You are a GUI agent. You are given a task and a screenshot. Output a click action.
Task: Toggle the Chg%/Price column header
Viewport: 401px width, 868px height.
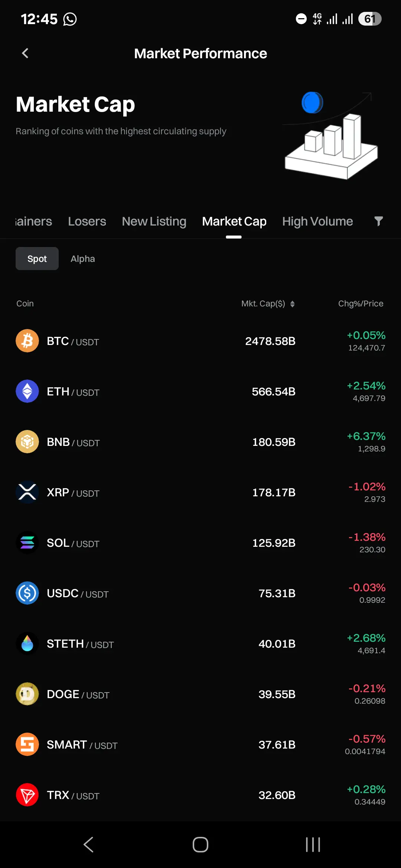coord(361,304)
